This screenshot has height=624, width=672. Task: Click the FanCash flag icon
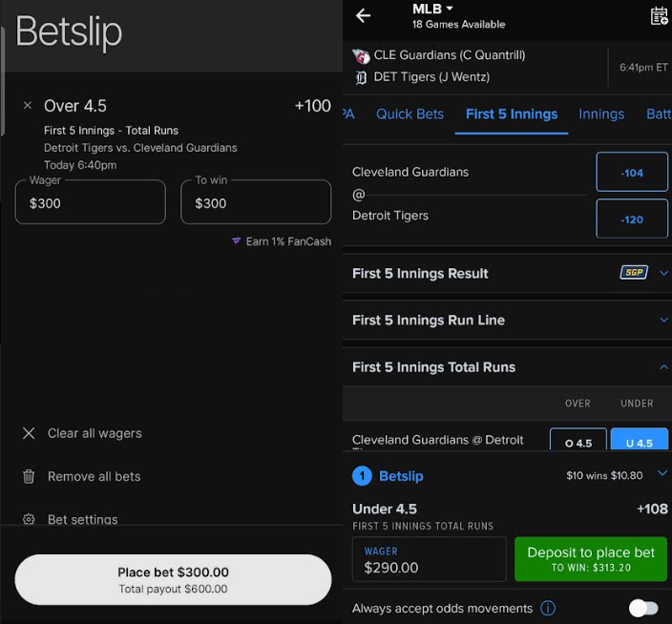[x=236, y=241]
